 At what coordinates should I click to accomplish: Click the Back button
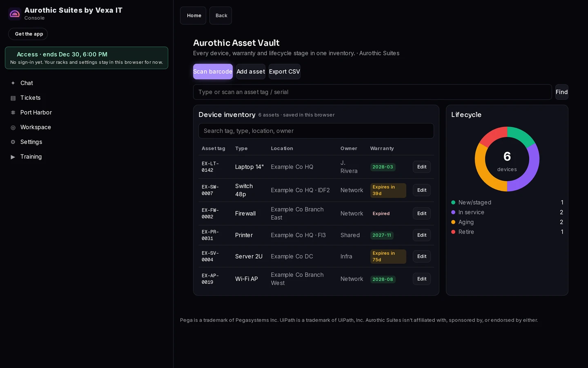[221, 16]
